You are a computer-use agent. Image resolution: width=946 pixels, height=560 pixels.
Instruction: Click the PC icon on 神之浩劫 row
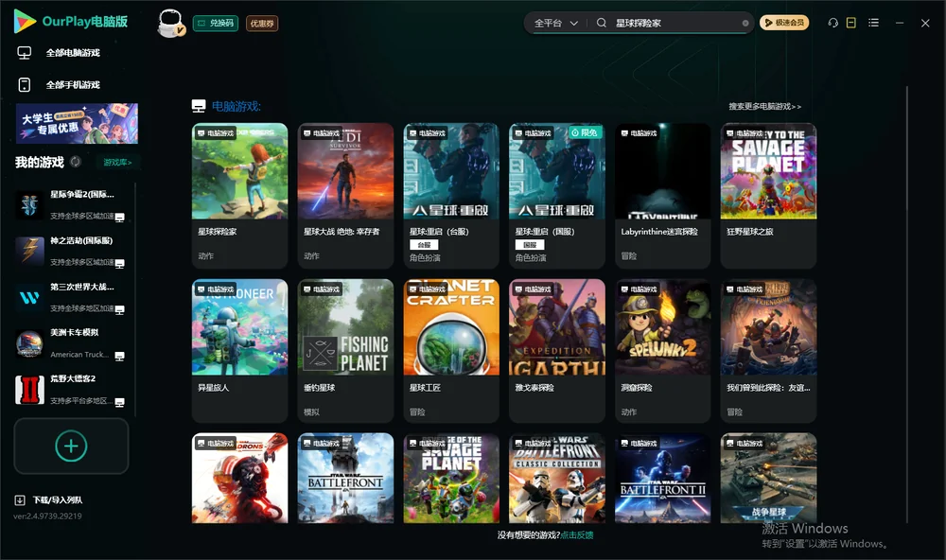[119, 264]
